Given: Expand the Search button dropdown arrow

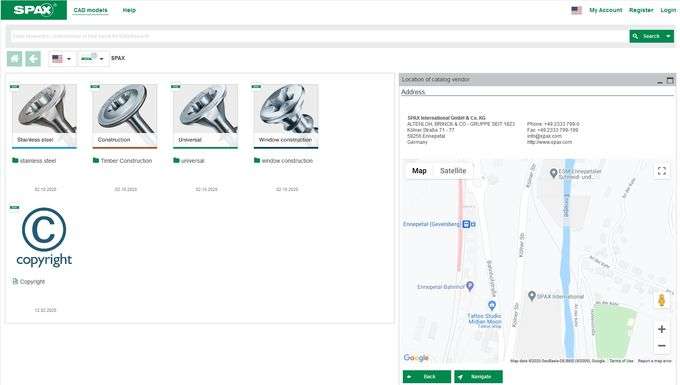Looking at the screenshot, I should click(x=668, y=36).
